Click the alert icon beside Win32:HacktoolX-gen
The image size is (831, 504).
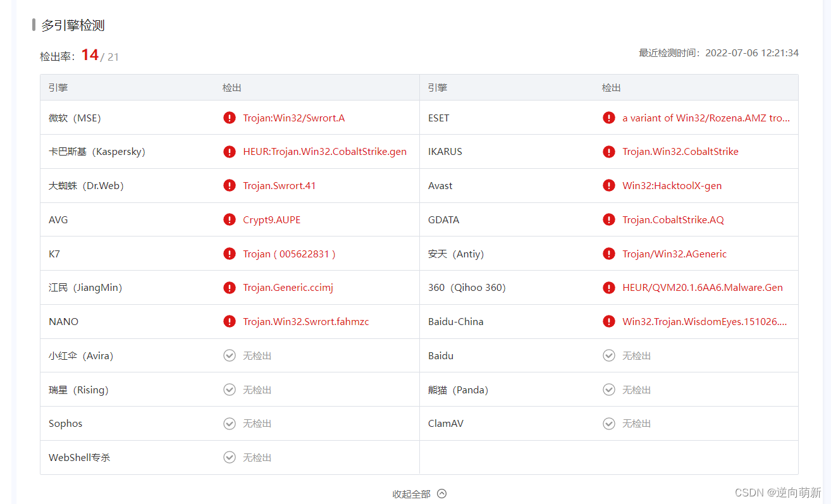pyautogui.click(x=609, y=185)
